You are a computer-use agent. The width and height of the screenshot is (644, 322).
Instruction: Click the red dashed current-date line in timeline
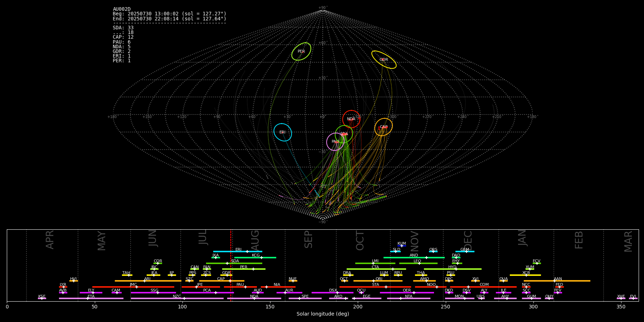[x=231, y=265]
